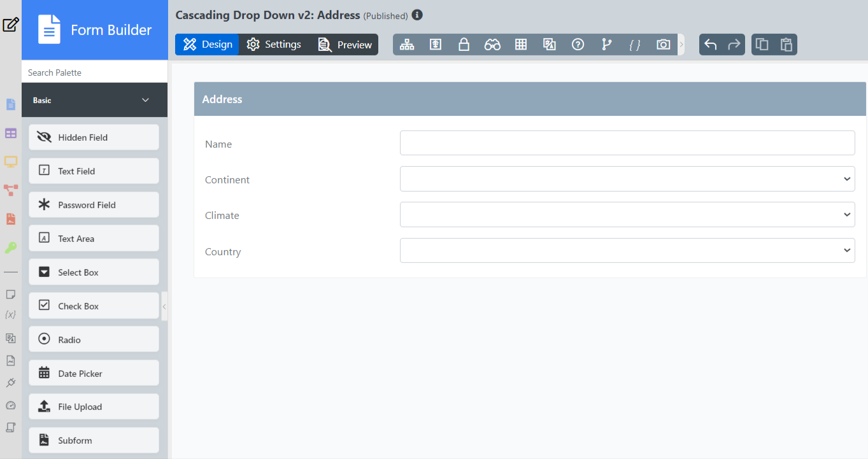Screen dimensions: 868x459
Task: Open the Settings tab
Action: coord(274,45)
